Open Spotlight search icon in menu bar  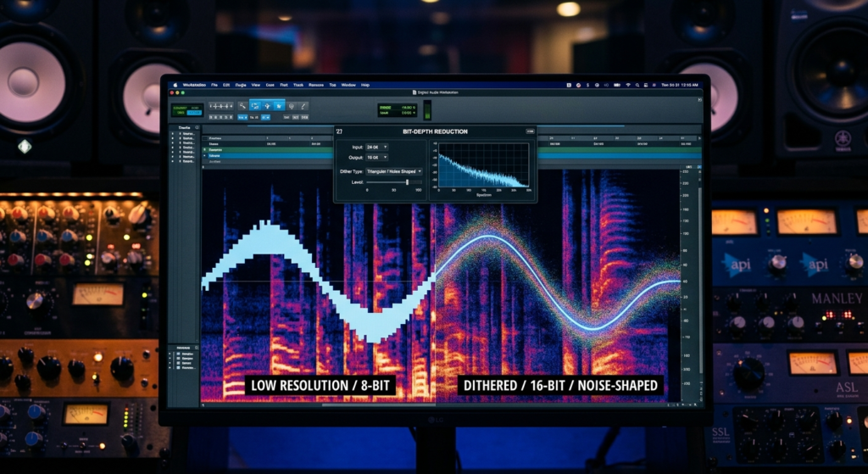[637, 85]
